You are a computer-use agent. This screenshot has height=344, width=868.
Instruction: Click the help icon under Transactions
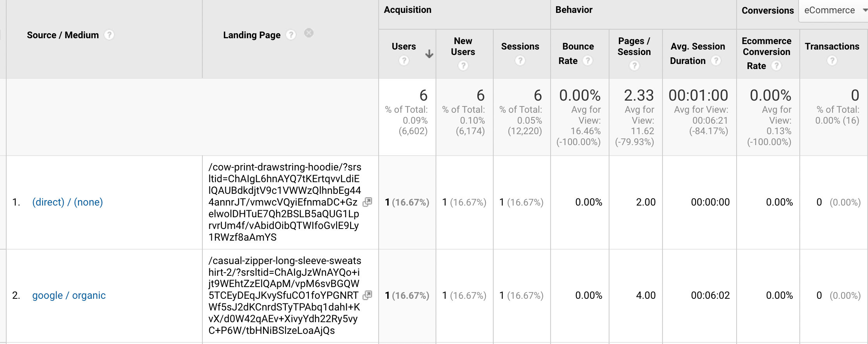point(832,60)
